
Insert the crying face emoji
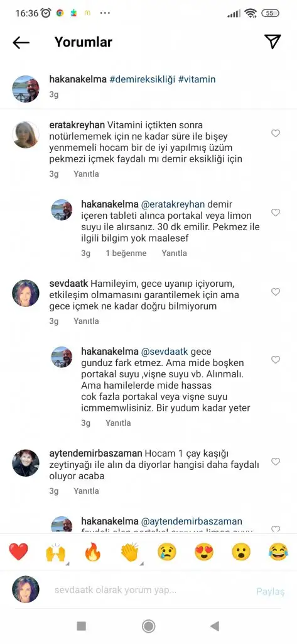[x=167, y=552]
